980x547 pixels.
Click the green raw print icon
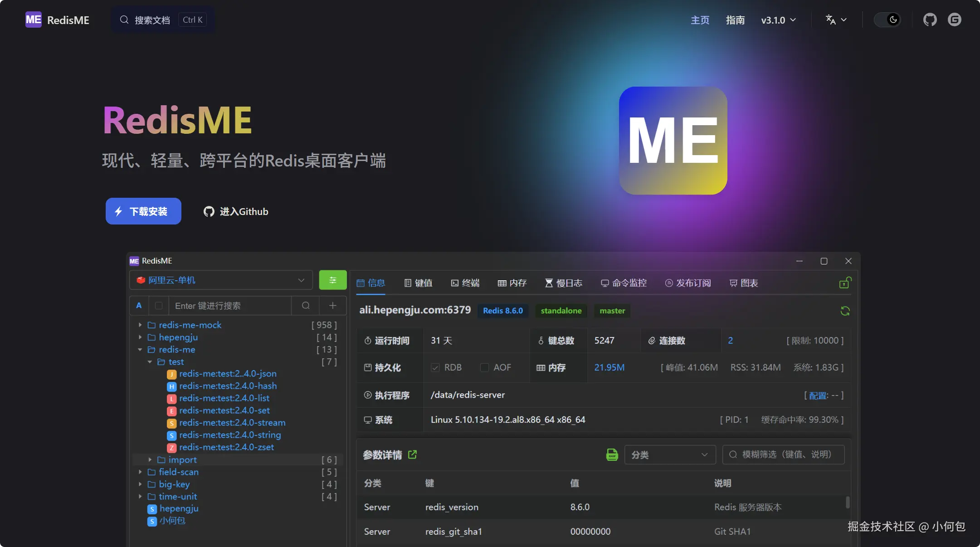[x=612, y=454]
